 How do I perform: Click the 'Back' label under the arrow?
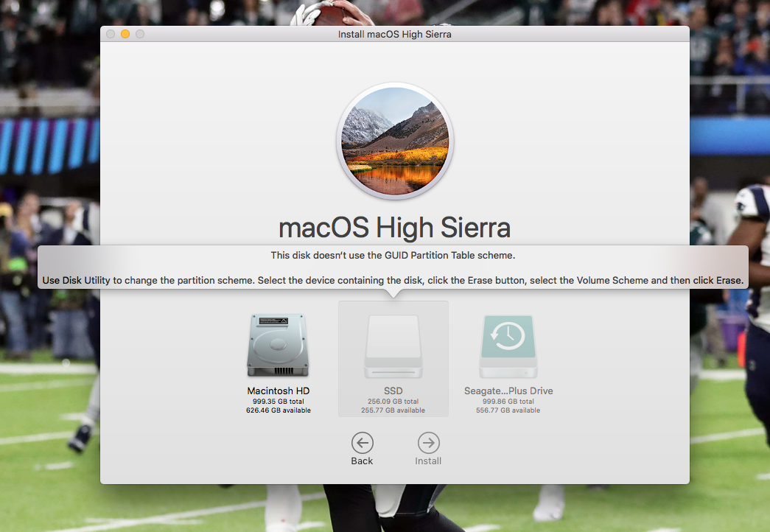(x=362, y=461)
